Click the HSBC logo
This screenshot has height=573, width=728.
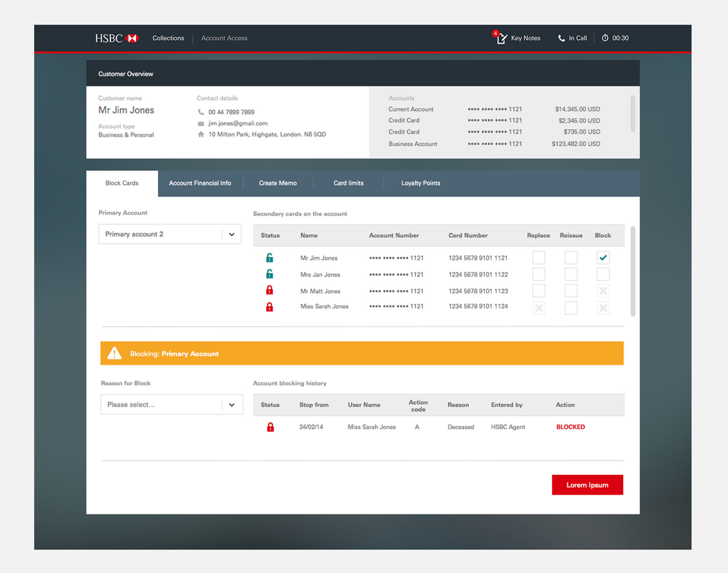click(117, 38)
